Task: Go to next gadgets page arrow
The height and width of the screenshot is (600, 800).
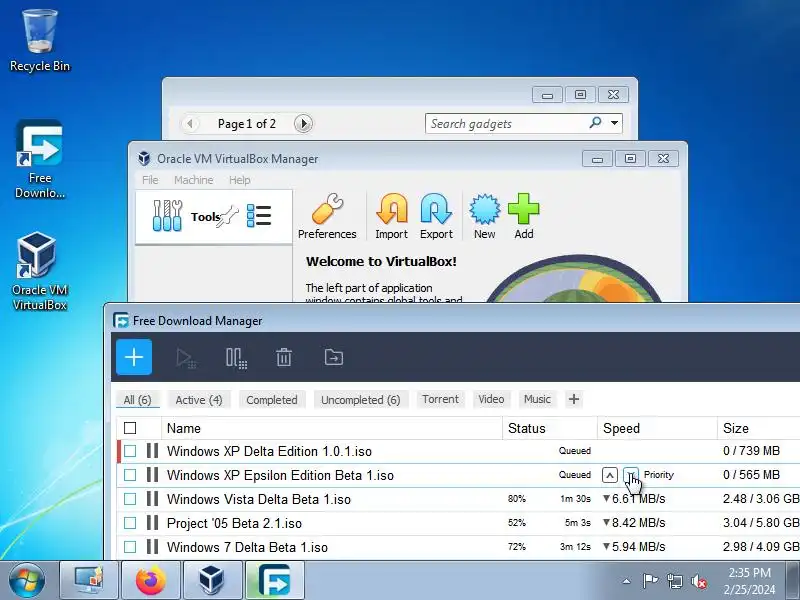Action: click(303, 123)
